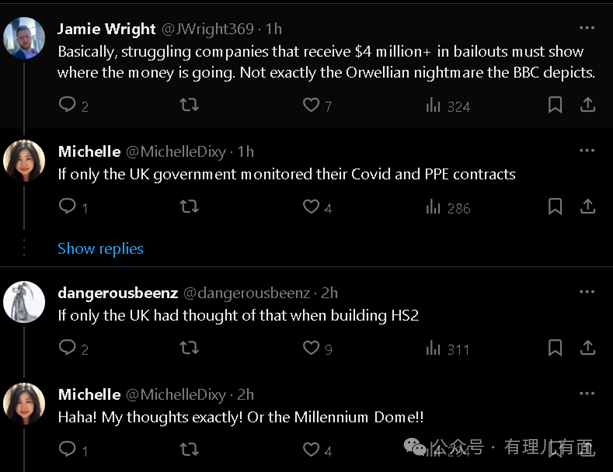This screenshot has width=613, height=472.
Task: Open more menu on Michelle's PPE tweet
Action: 586,151
